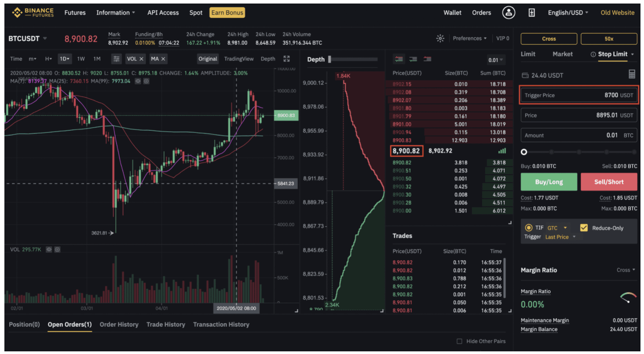Hide MA lines with the eye icon

[138, 81]
